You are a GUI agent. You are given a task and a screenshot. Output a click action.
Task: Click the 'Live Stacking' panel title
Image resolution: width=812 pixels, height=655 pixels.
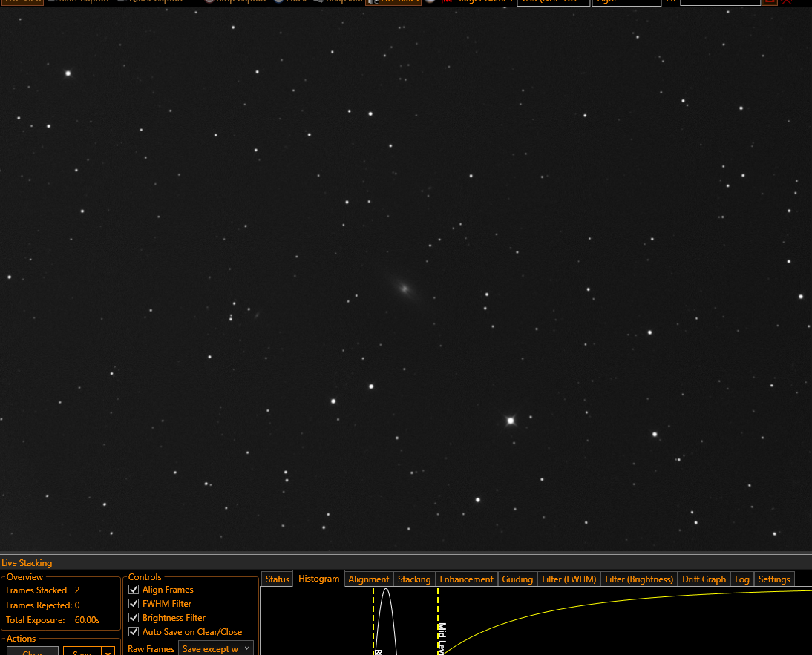(27, 563)
